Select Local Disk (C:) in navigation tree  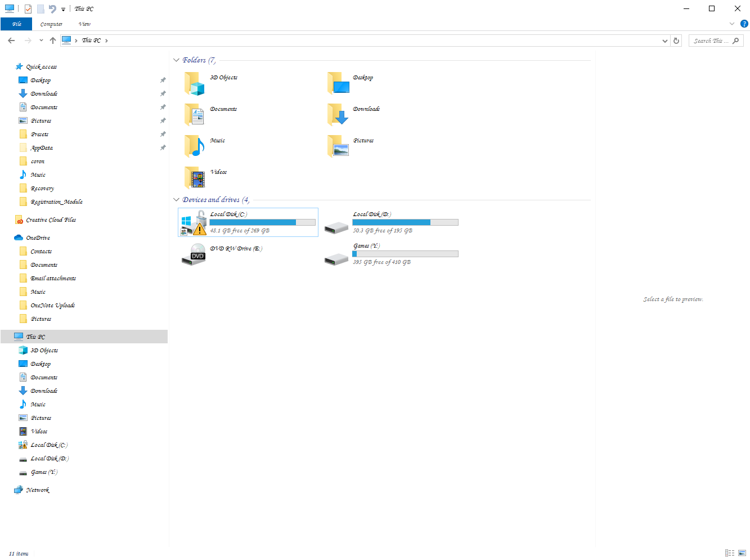pos(49,445)
